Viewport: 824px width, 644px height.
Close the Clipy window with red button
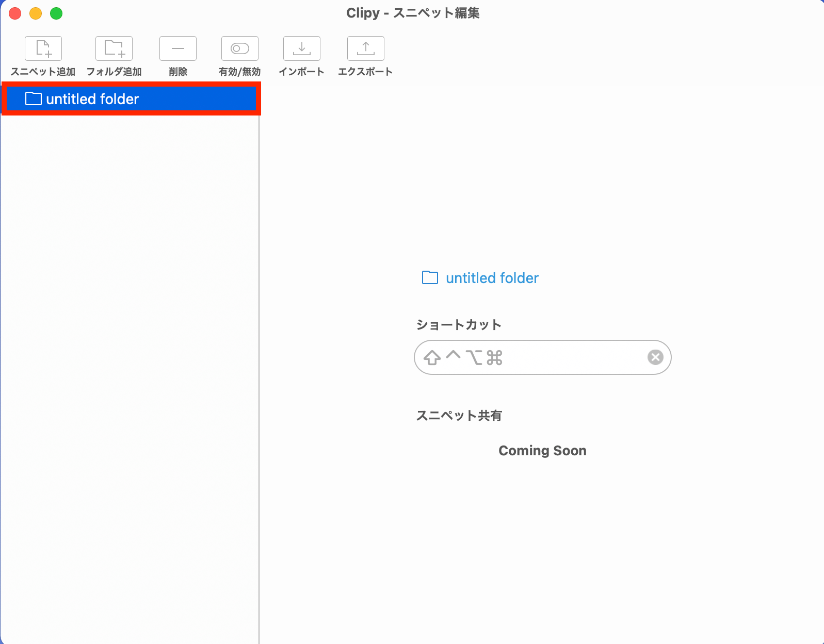15,13
